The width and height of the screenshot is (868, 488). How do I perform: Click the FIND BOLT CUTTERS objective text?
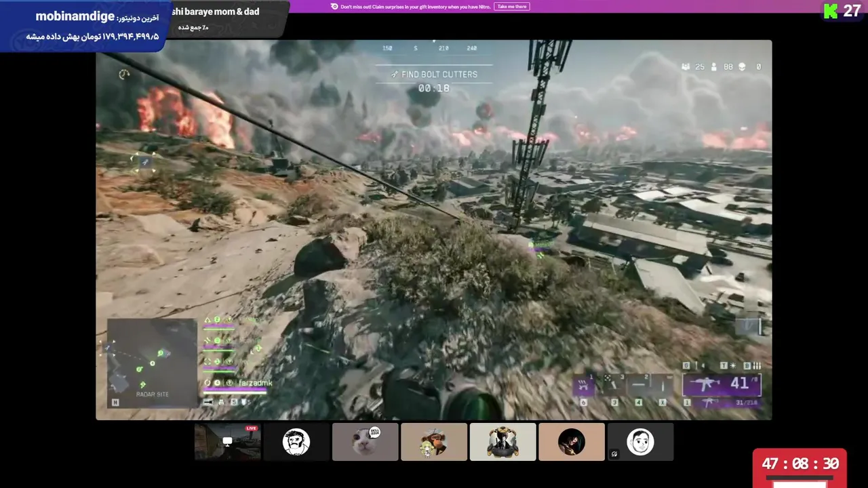click(x=439, y=75)
